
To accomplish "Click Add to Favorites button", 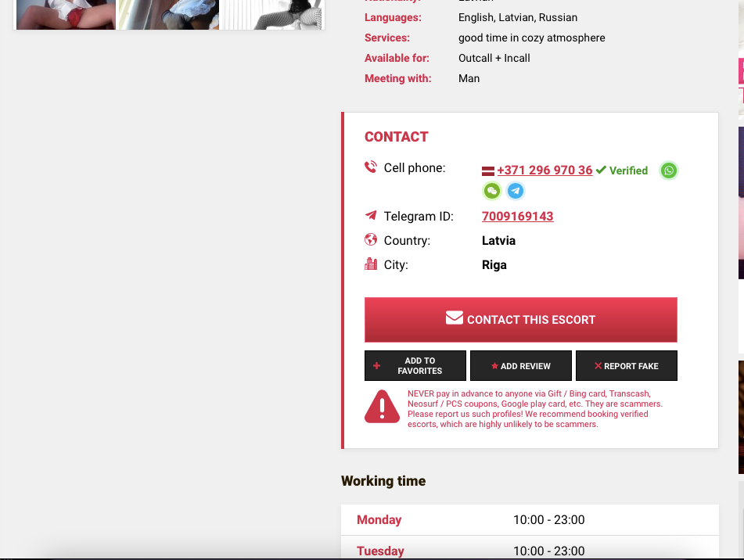I will (415, 365).
